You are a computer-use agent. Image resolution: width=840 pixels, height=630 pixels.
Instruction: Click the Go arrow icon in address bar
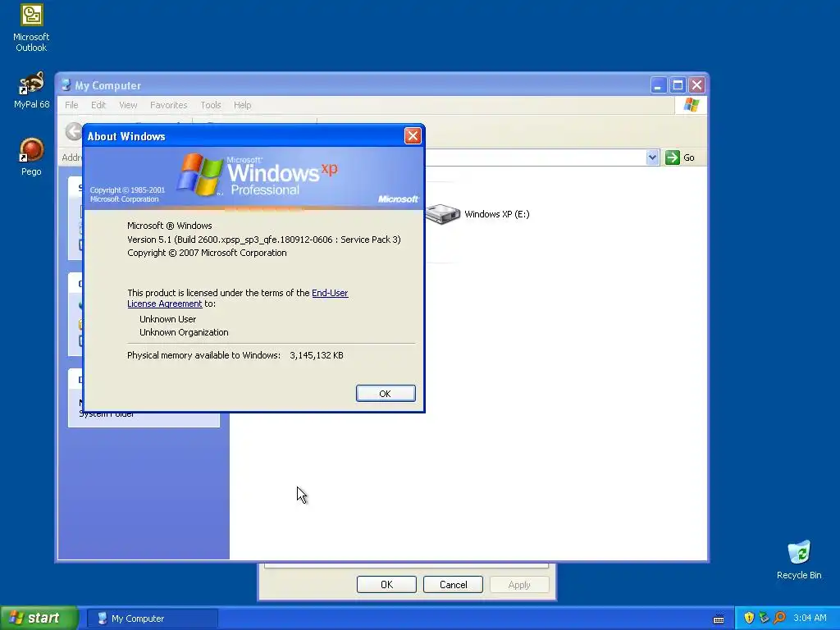[673, 157]
